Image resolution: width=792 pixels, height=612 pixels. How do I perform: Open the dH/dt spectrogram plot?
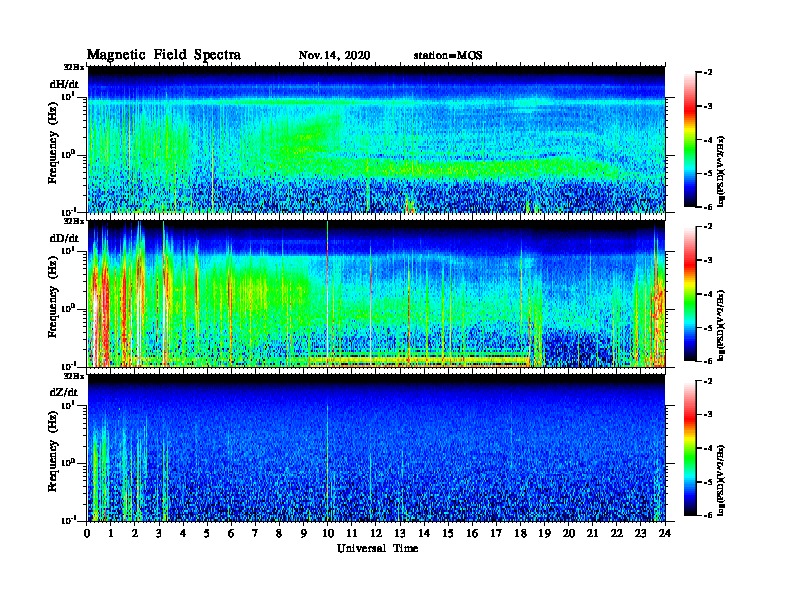pyautogui.click(x=377, y=139)
